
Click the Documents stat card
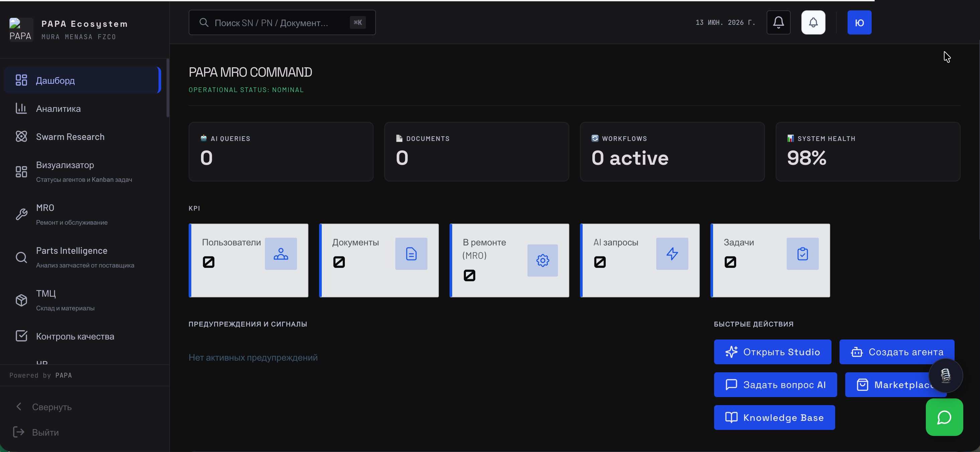click(476, 152)
